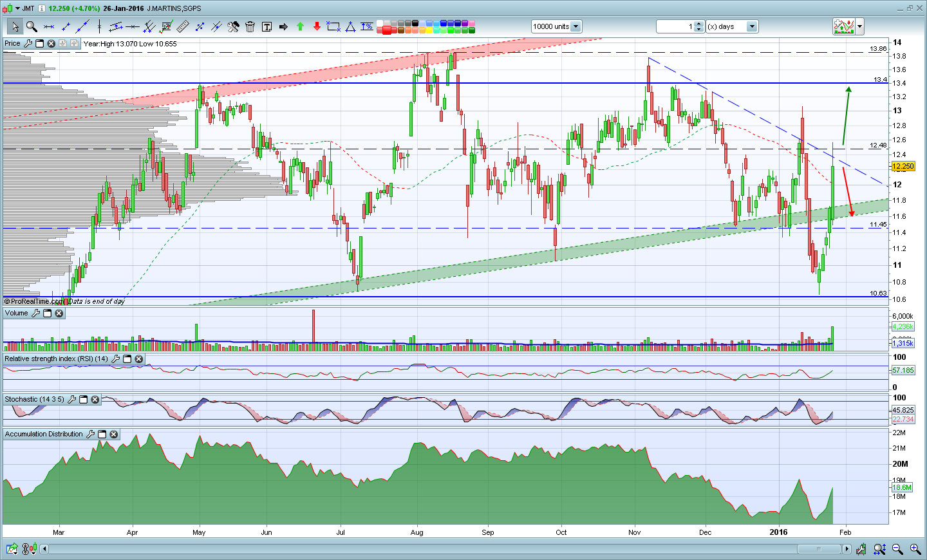
Task: Place a green up arrow marker
Action: (300, 26)
